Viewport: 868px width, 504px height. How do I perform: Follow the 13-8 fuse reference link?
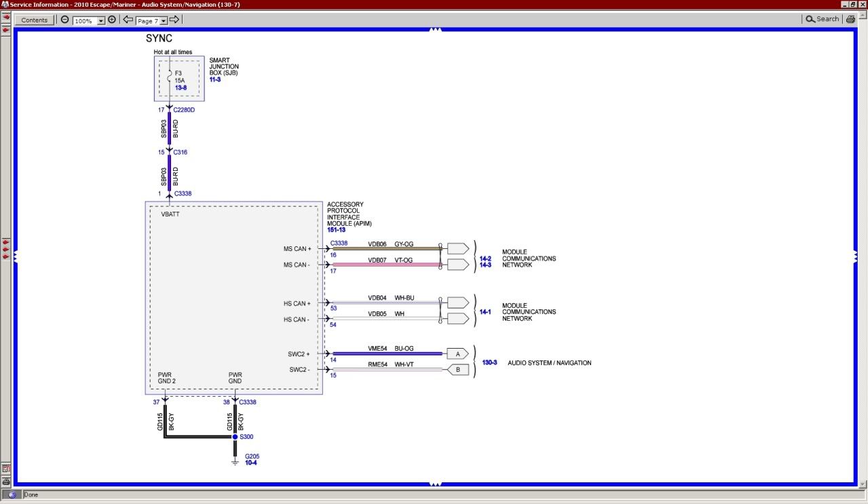coord(181,88)
